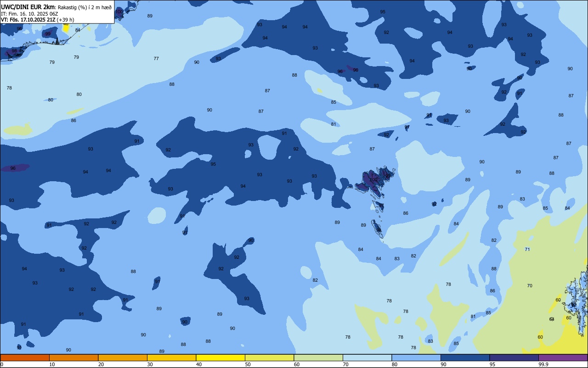The height and width of the screenshot is (368, 588).
Task: Click the very light blue 70–80 legend swatch
Action: click(x=367, y=357)
